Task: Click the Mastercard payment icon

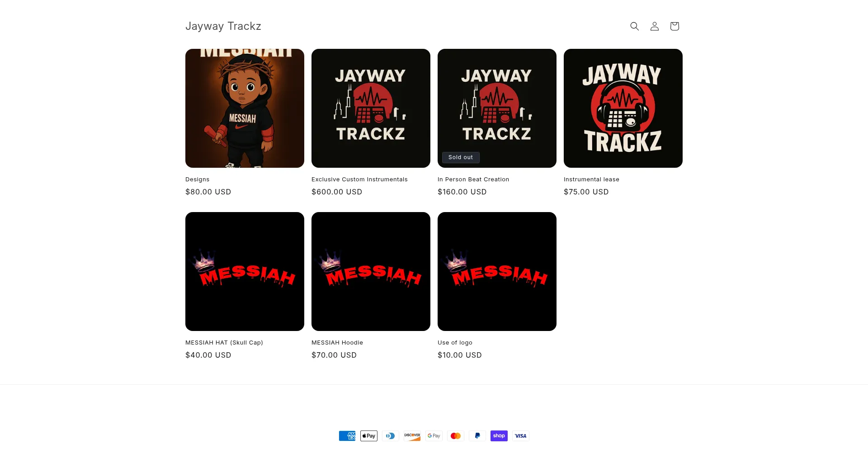Action: point(456,436)
